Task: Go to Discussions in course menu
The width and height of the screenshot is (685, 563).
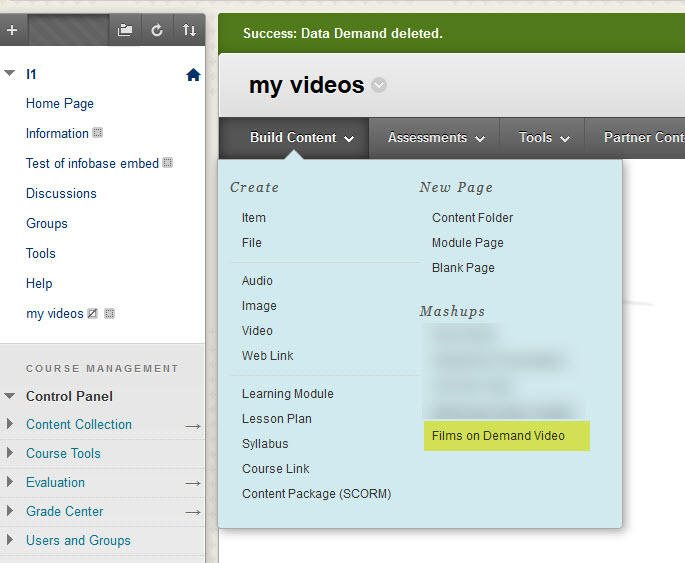Action: click(x=61, y=193)
